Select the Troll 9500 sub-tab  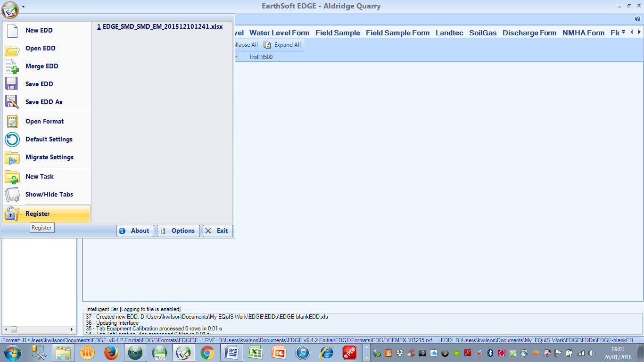click(x=261, y=57)
